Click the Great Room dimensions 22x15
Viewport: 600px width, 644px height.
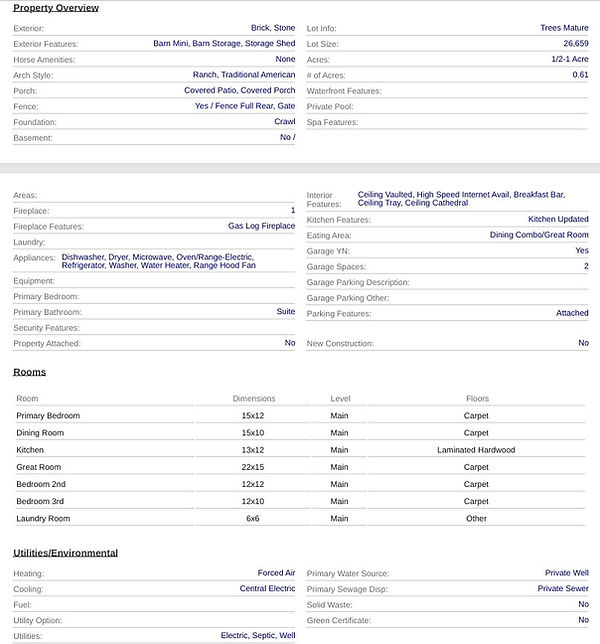(253, 467)
